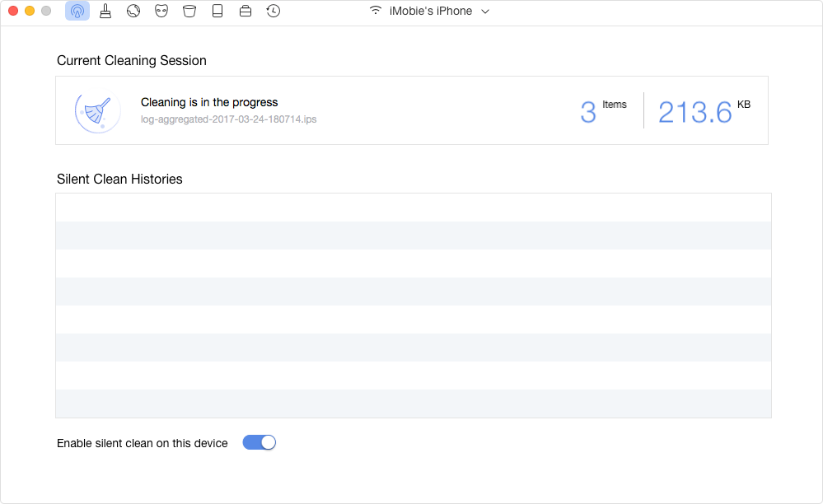Click the cleaning broom progress icon
The image size is (823, 504).
pos(97,110)
